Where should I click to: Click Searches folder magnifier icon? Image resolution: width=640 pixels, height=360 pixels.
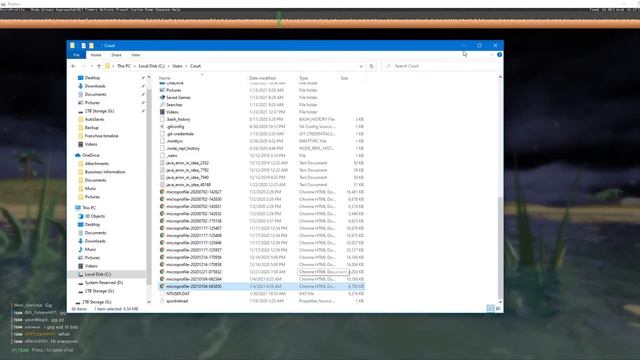tap(162, 105)
